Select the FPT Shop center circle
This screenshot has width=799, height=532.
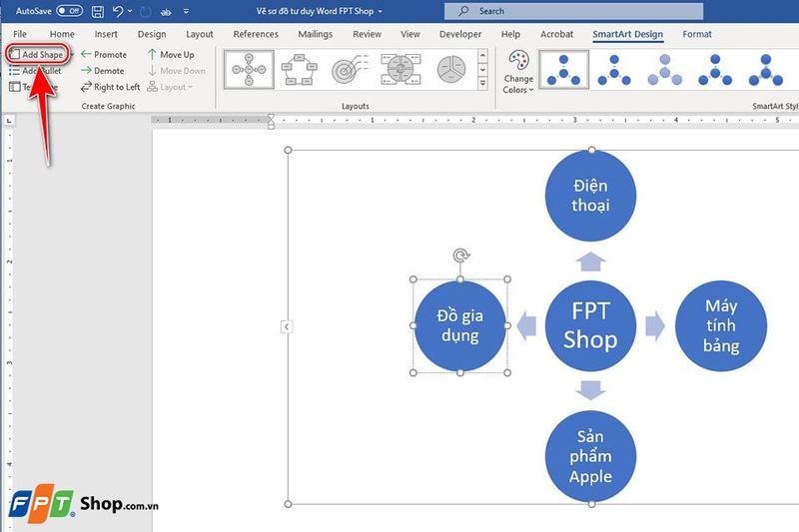590,325
